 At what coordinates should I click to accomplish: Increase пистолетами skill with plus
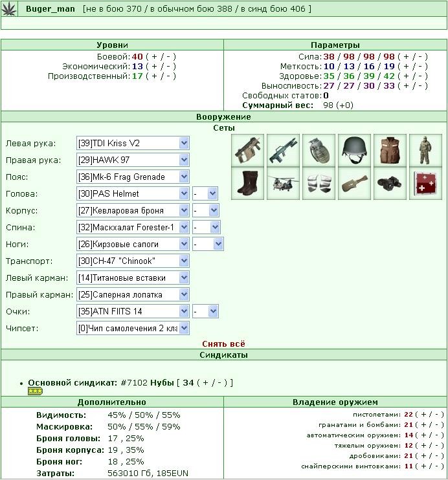pos(424,415)
